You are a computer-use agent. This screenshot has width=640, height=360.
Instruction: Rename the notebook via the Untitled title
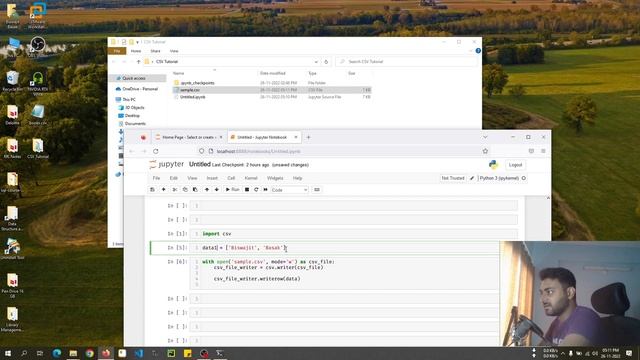(200, 164)
